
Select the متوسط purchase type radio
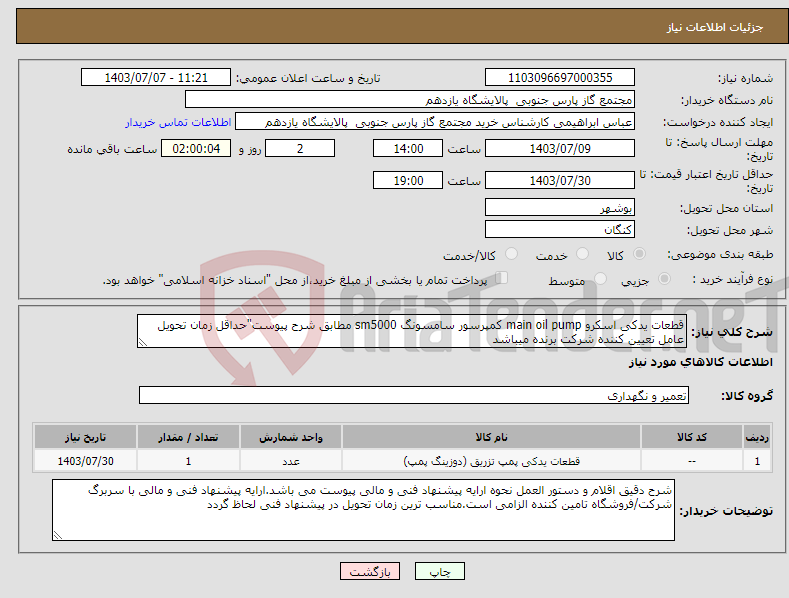pyautogui.click(x=600, y=279)
